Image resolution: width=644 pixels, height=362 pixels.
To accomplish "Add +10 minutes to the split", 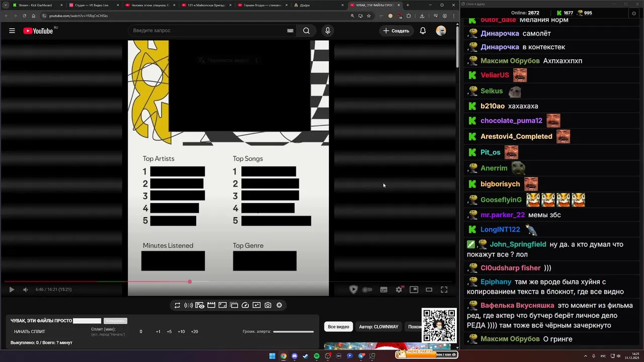I will pos(181,332).
